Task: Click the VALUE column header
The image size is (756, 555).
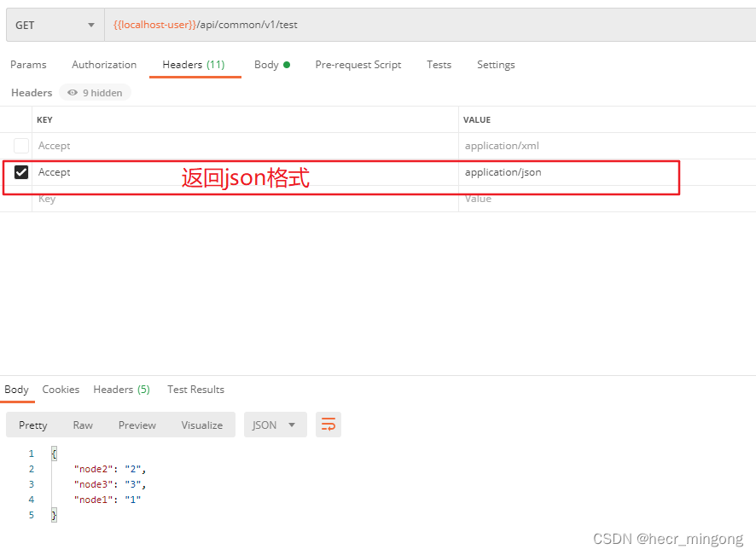Action: click(x=477, y=119)
